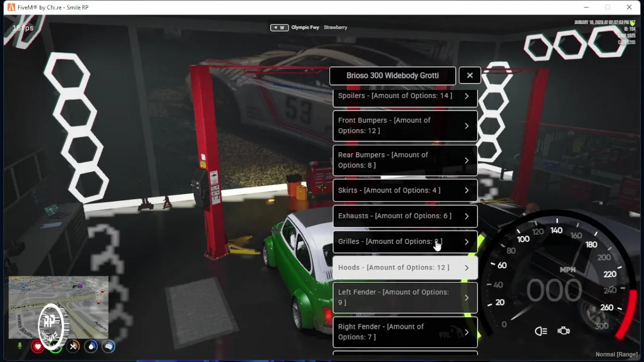Expand the Spoilers row chevron
This screenshot has height=362, width=644.
point(466,96)
